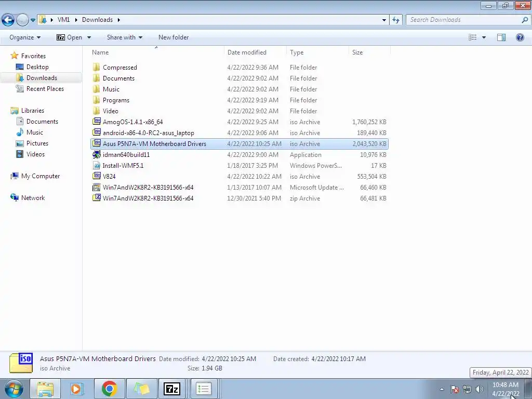Open the address bar history dropdown

click(x=384, y=20)
